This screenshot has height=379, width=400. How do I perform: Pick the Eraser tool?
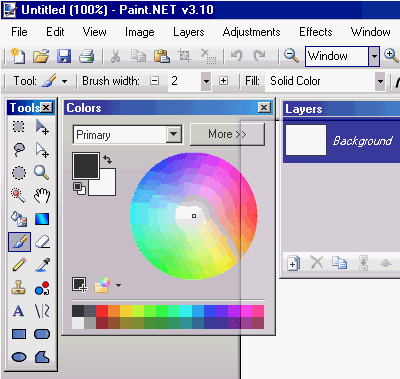click(42, 242)
